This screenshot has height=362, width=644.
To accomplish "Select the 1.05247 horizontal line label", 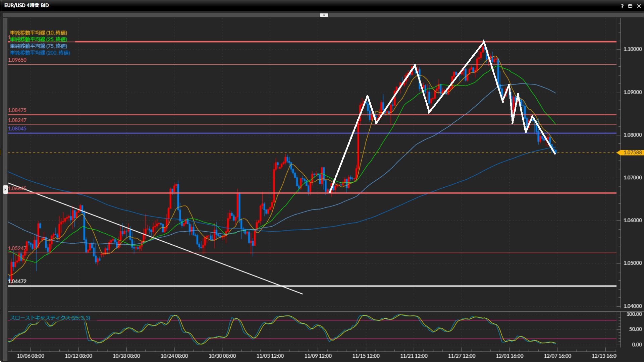I will pos(17,248).
